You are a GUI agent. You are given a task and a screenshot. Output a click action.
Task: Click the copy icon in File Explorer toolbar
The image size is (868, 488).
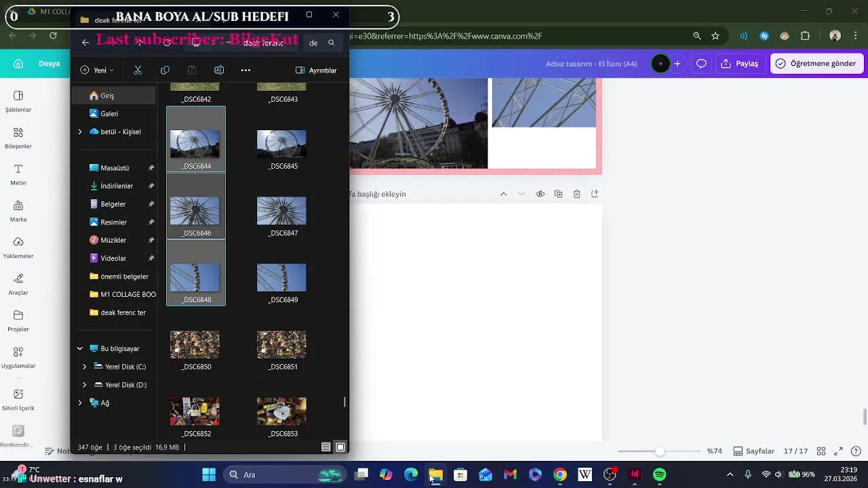[165, 70]
